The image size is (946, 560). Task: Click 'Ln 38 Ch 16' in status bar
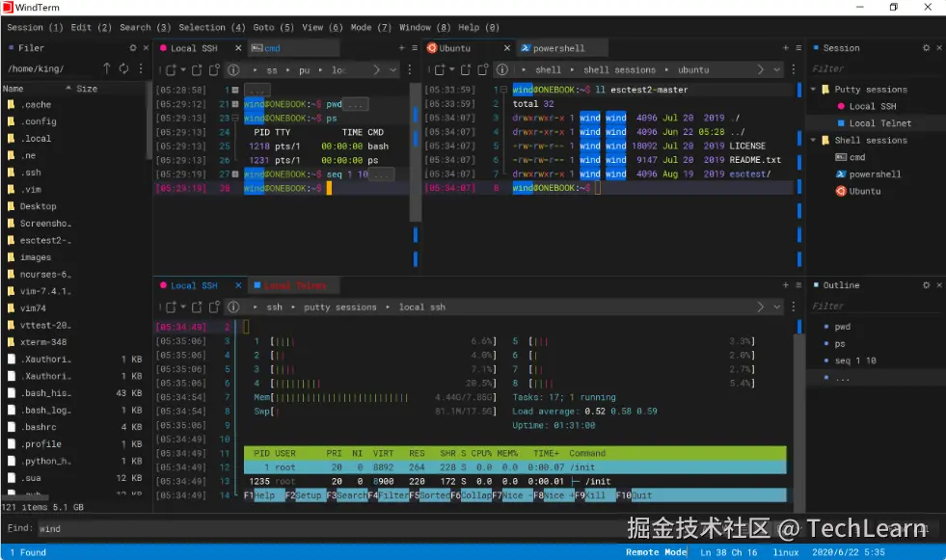click(x=728, y=552)
